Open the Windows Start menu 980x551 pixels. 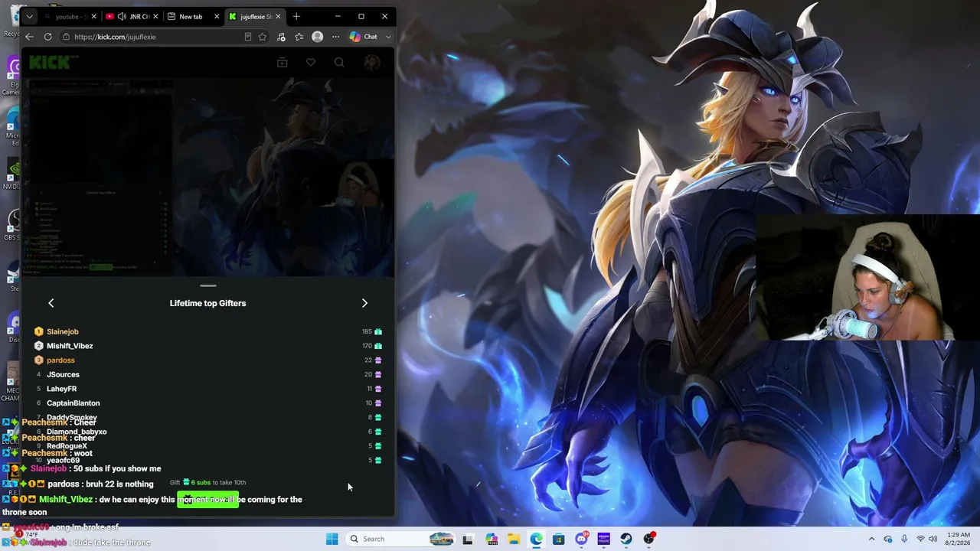332,539
